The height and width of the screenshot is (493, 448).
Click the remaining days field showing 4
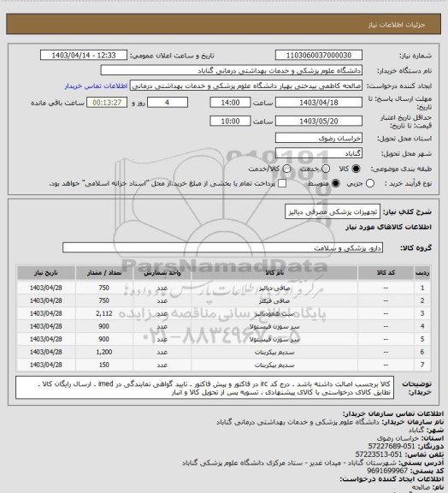coord(168,103)
